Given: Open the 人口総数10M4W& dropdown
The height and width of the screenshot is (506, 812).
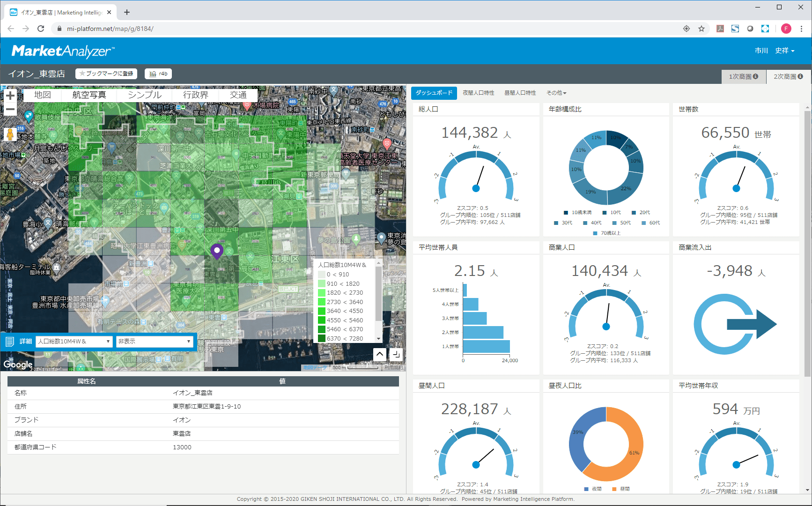Looking at the screenshot, I should pos(74,342).
